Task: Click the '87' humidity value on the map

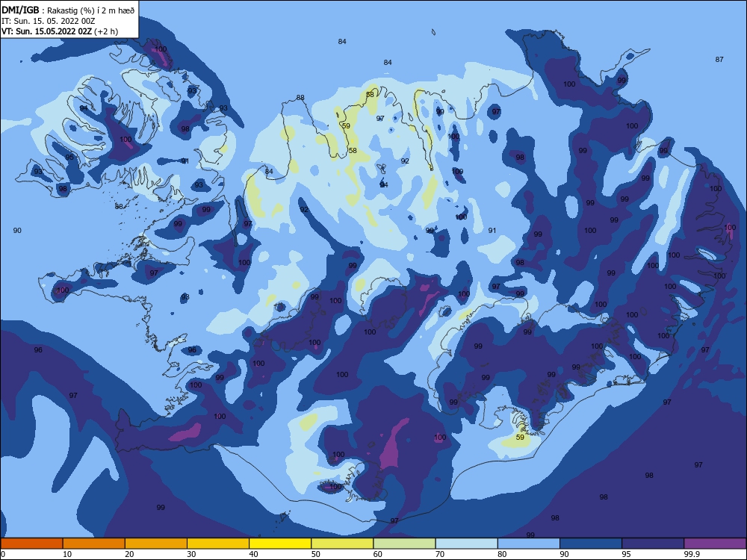Action: [719, 60]
